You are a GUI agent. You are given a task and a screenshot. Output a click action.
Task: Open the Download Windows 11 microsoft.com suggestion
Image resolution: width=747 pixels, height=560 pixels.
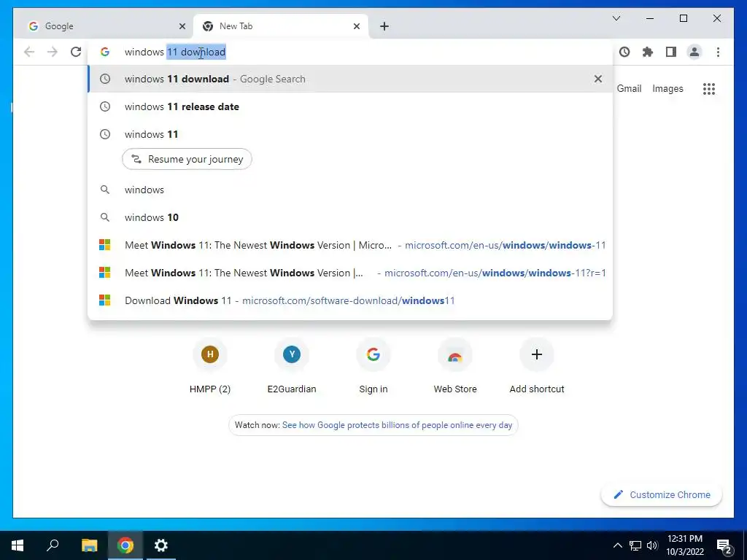pos(350,300)
